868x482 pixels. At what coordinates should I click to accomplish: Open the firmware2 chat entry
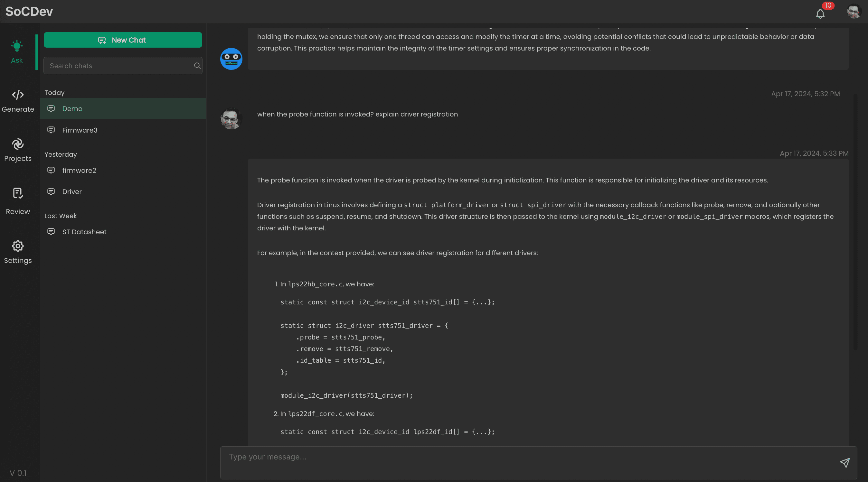tap(80, 170)
